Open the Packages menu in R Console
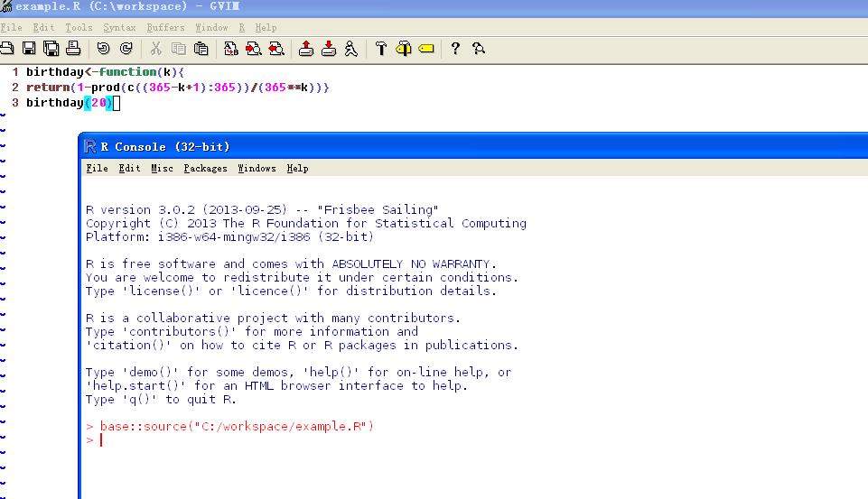Image resolution: width=868 pixels, height=499 pixels. click(x=205, y=168)
